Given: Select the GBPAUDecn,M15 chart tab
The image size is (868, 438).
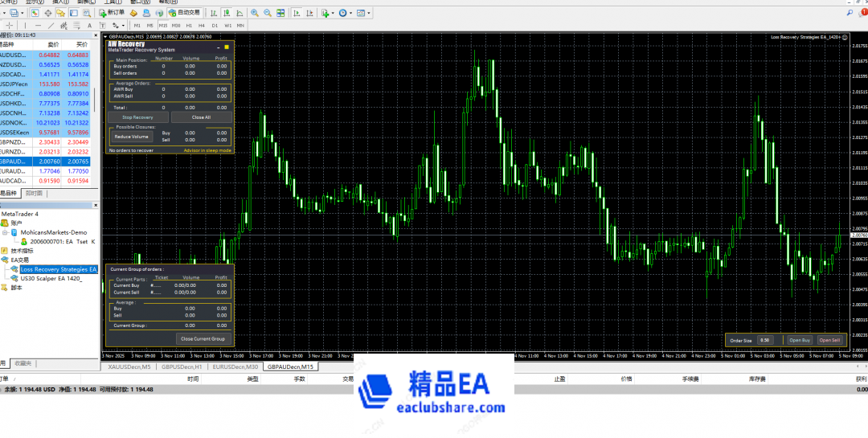Looking at the screenshot, I should click(291, 366).
